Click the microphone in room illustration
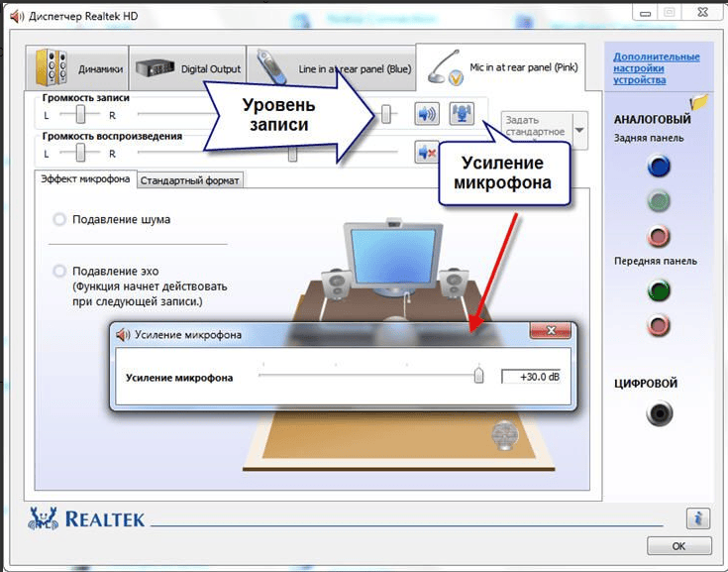The width and height of the screenshot is (728, 572). click(505, 435)
